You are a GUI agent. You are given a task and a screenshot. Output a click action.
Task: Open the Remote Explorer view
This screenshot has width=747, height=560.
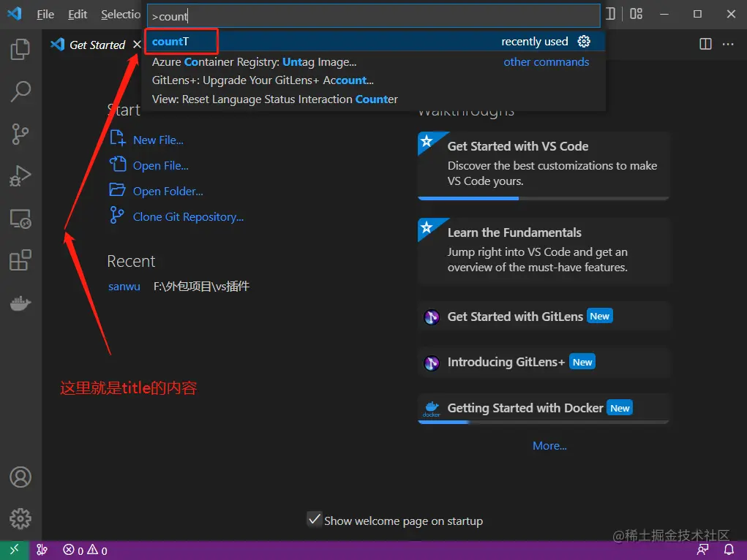point(20,219)
